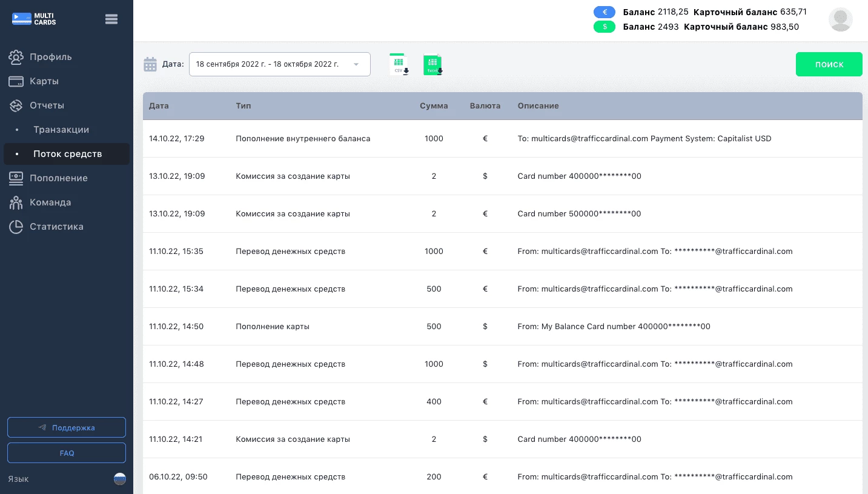This screenshot has width=868, height=494.
Task: Select row dated 14.10.22, 17:29
Action: click(x=503, y=139)
